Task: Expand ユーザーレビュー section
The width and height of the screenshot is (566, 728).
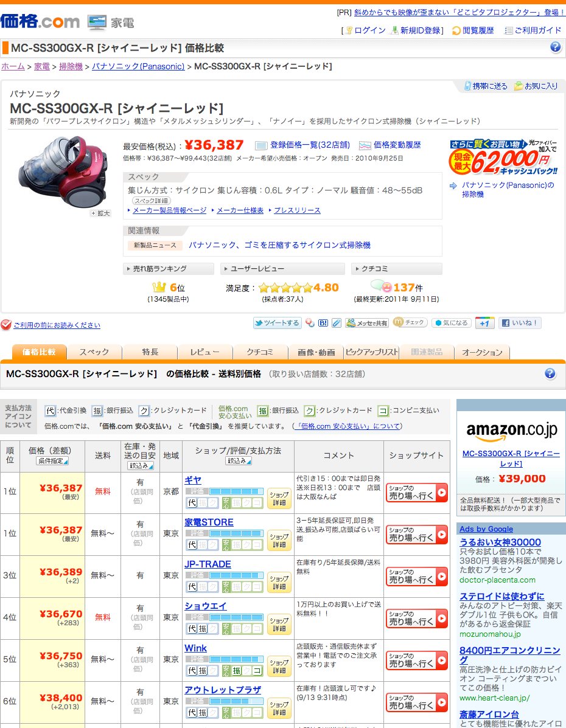Action: [x=282, y=269]
